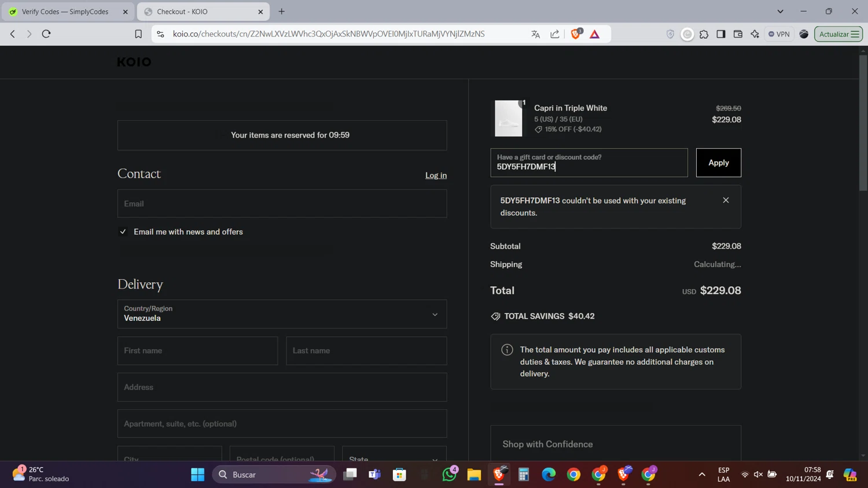Focus the Email input field

click(282, 204)
